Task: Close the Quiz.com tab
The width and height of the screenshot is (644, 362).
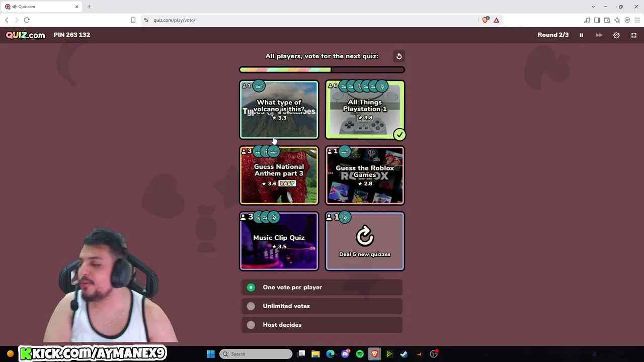Action: 76,7
